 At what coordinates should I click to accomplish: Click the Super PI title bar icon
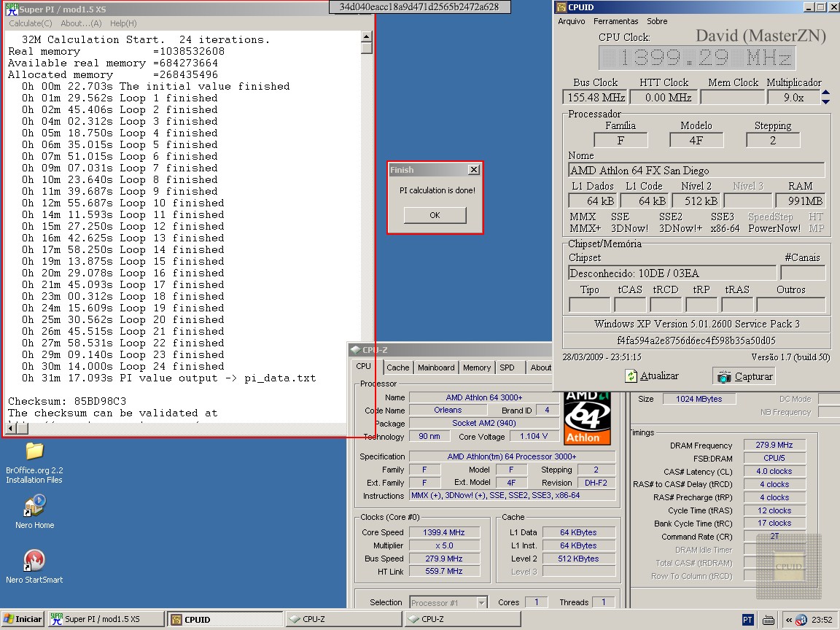[11, 9]
